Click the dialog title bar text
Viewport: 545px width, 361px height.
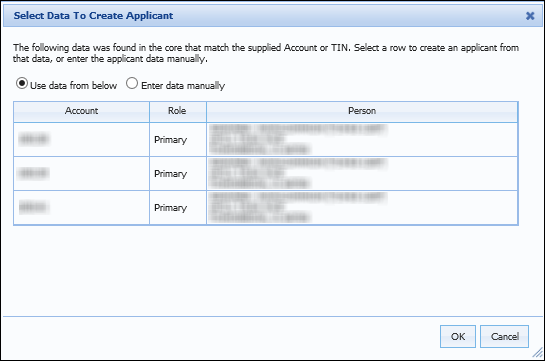[x=93, y=16]
